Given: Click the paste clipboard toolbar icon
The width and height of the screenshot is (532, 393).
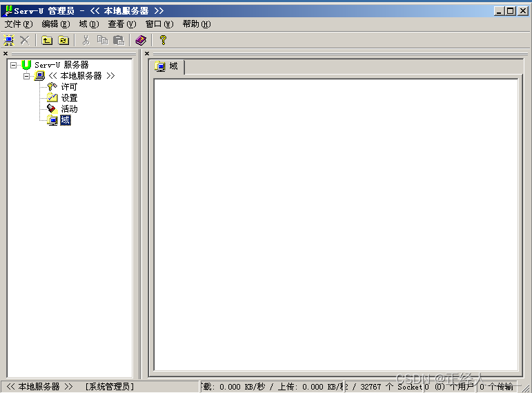Looking at the screenshot, I should click(119, 40).
